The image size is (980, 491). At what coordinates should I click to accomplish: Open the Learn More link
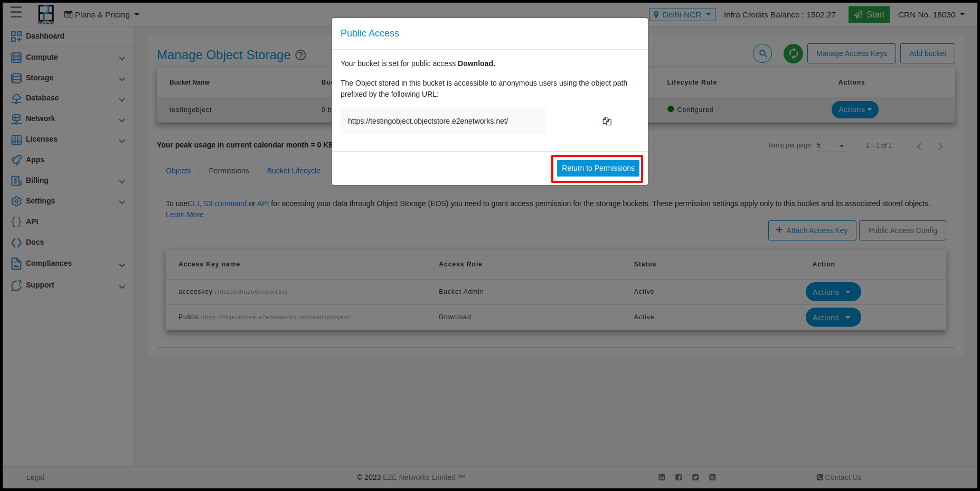[x=185, y=215]
